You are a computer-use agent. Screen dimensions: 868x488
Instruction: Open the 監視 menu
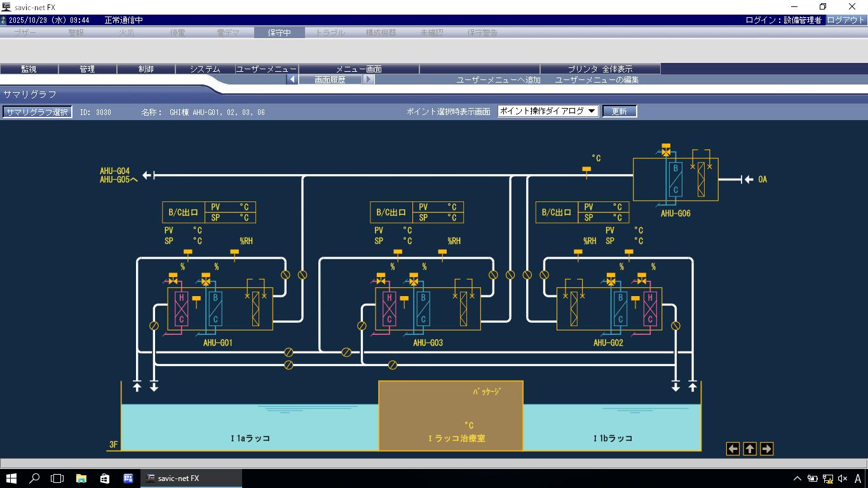(29, 69)
